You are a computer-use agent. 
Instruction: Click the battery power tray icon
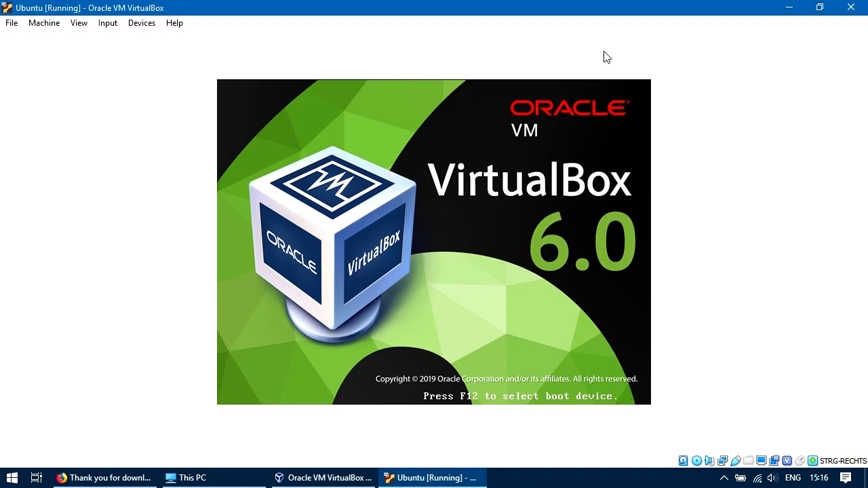pos(741,478)
